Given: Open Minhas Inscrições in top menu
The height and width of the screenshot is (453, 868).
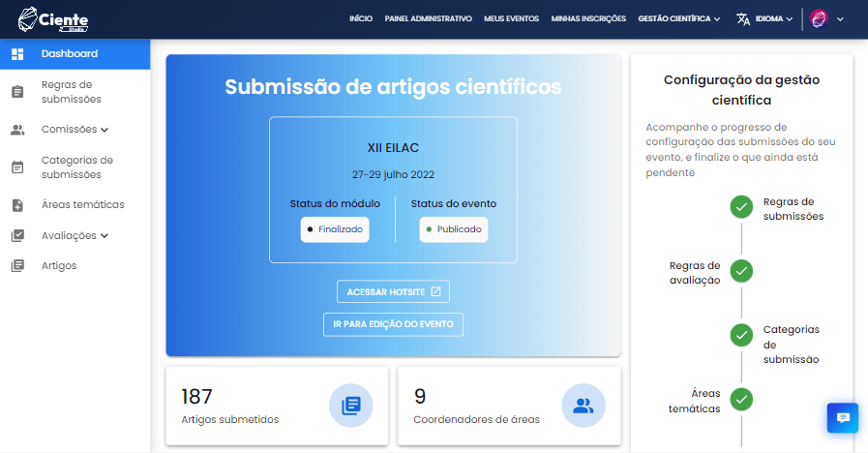Looking at the screenshot, I should point(588,19).
